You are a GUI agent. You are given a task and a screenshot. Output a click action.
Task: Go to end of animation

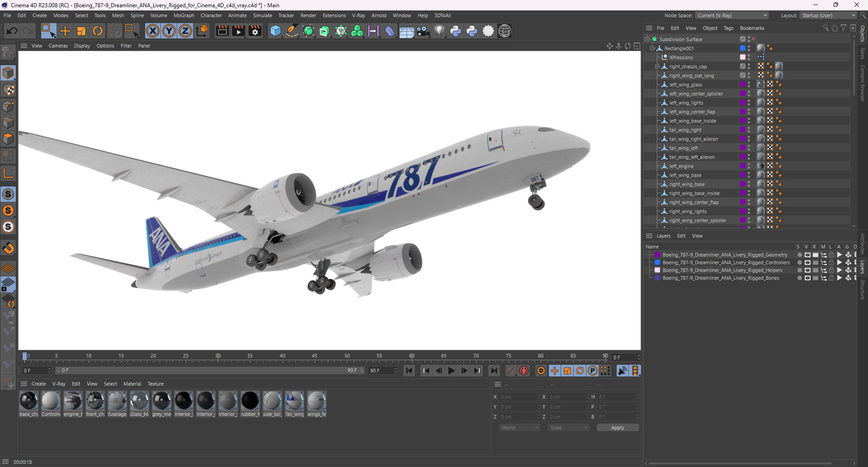[x=494, y=371]
